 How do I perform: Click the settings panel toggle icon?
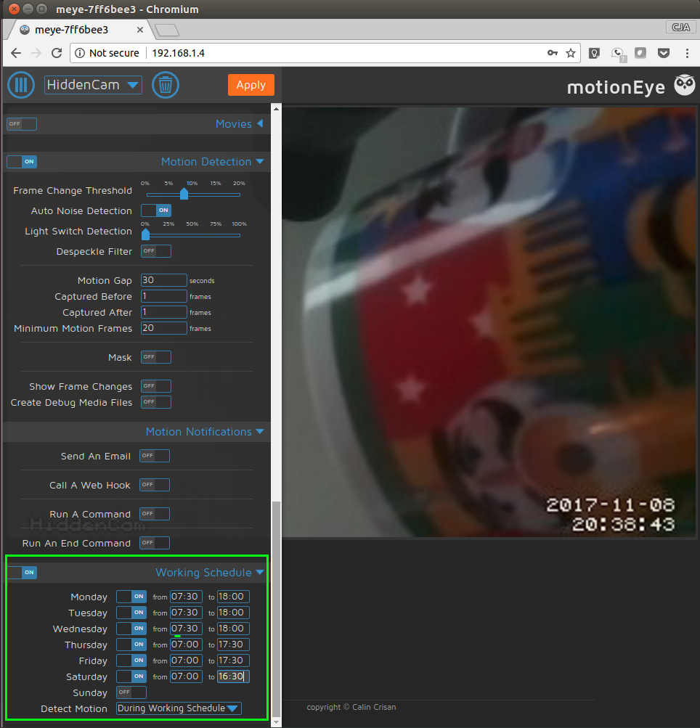21,85
